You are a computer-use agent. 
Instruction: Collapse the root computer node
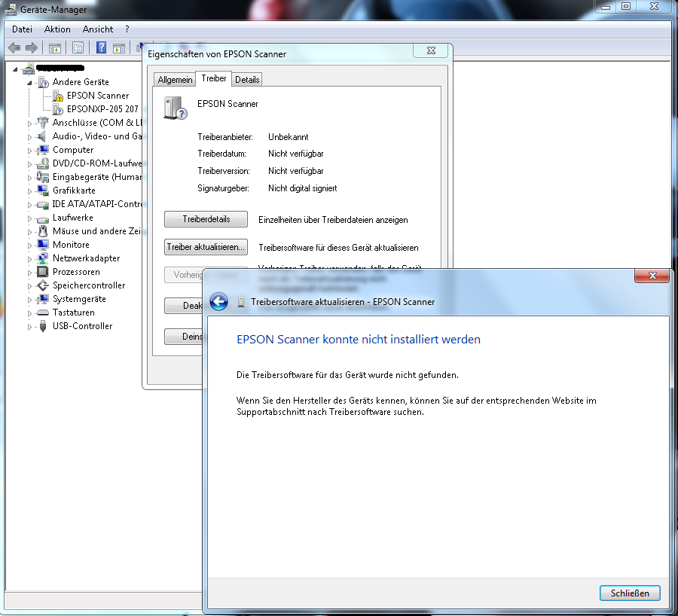tap(16, 69)
